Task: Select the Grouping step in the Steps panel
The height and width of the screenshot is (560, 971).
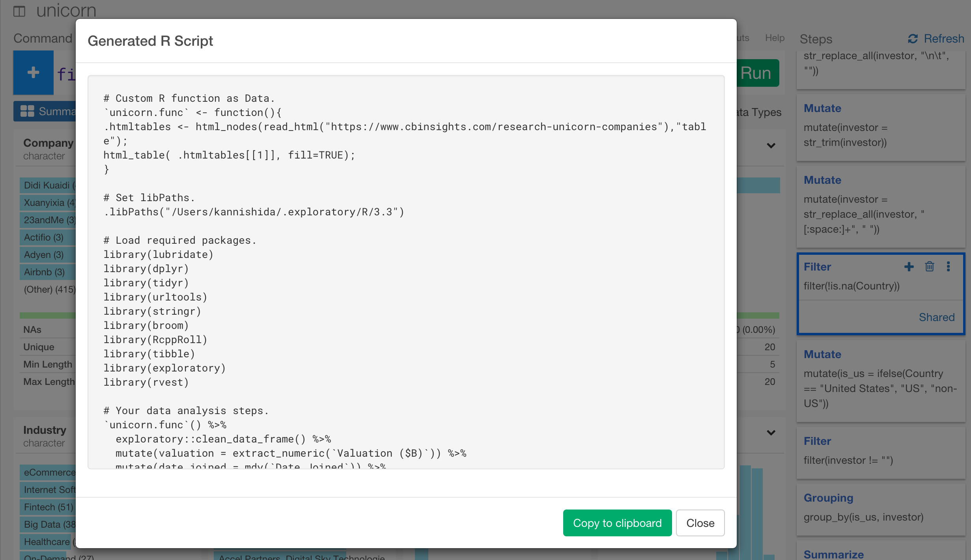Action: tap(828, 498)
